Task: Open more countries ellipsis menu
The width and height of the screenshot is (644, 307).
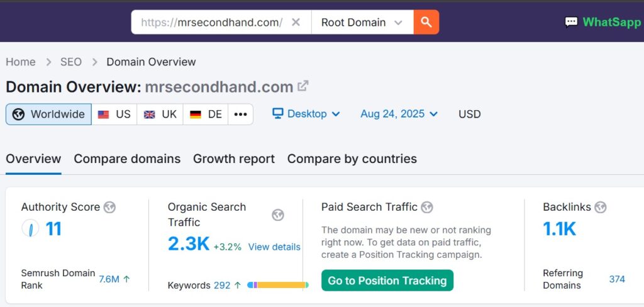Action: (241, 114)
